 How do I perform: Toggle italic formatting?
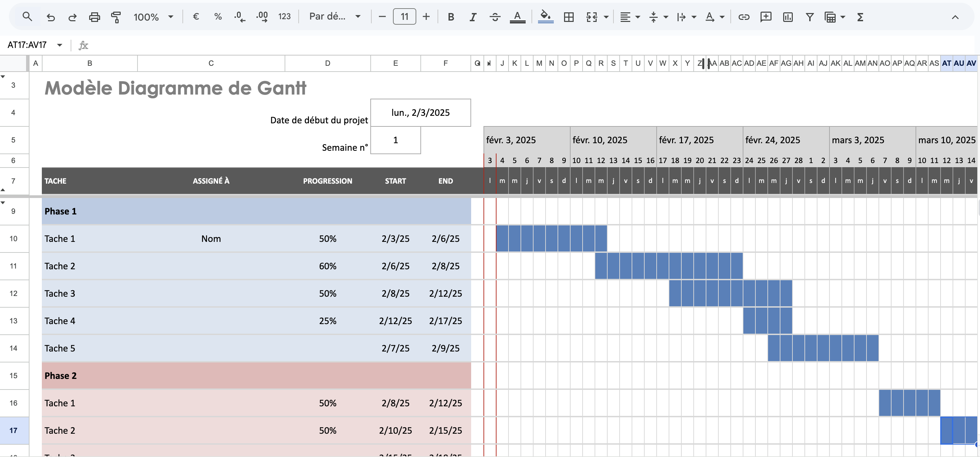pos(473,17)
